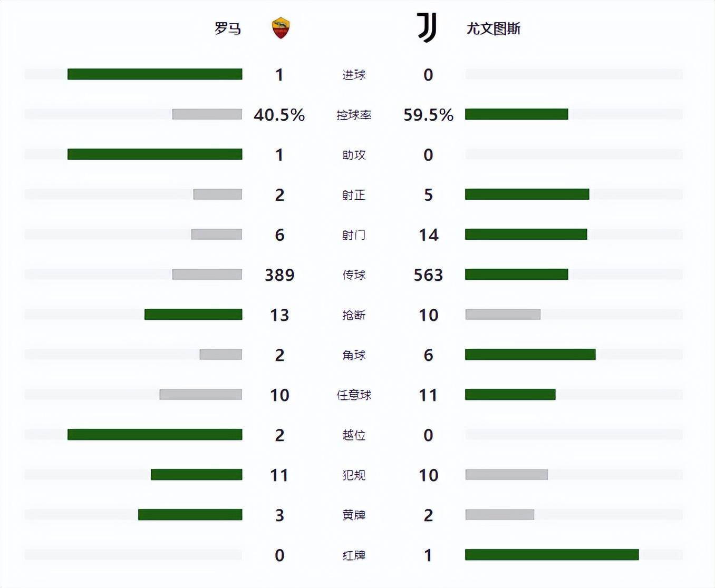Click Roma's green 抢断 bar
The image size is (715, 588).
[193, 315]
